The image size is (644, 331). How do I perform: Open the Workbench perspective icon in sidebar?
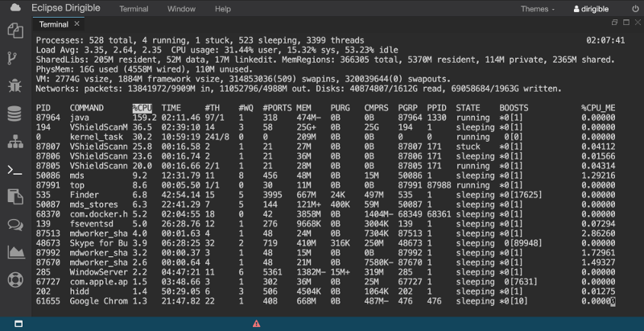[15, 31]
